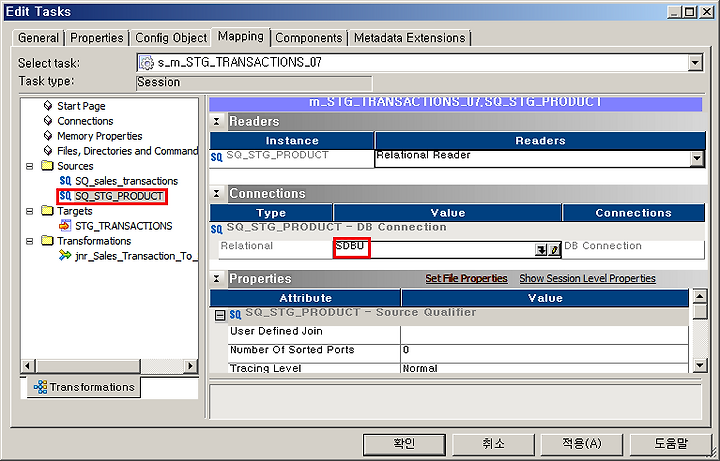Screen dimensions: 720x461
Task: Select SQ_STG_PRODUCT in the tree
Action: (x=118, y=197)
